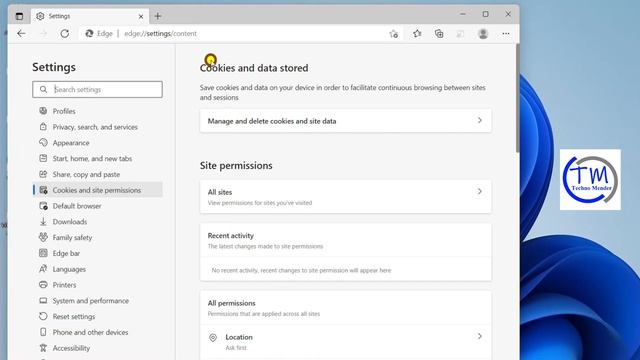
Task: Click the Site permissions heading
Action: tap(236, 165)
